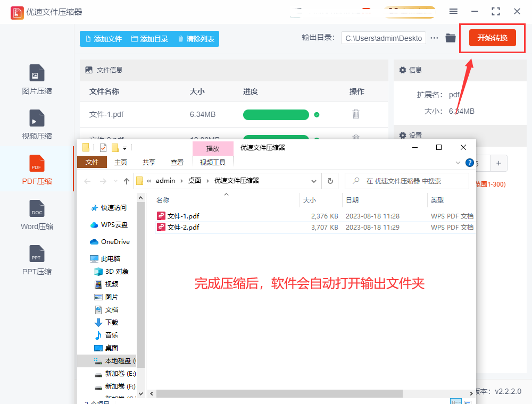The width and height of the screenshot is (532, 404).
Task: Select the PDF压缩 tool in sidebar
Action: click(x=37, y=170)
